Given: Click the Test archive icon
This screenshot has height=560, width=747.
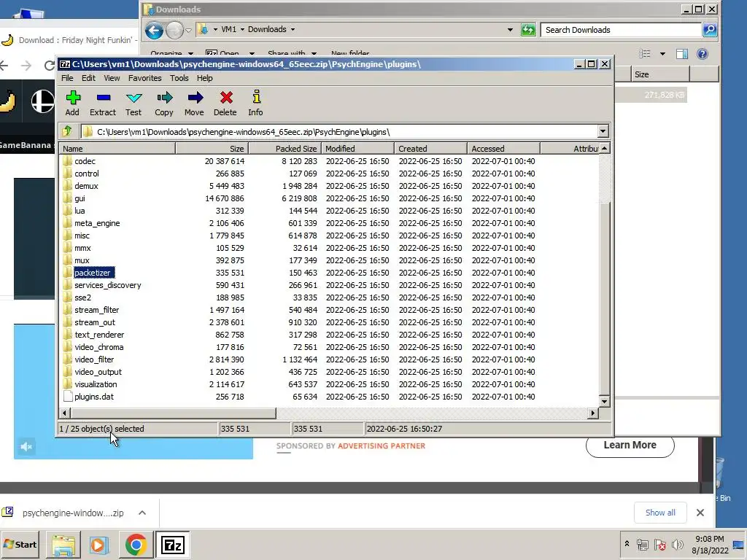Looking at the screenshot, I should (133, 103).
